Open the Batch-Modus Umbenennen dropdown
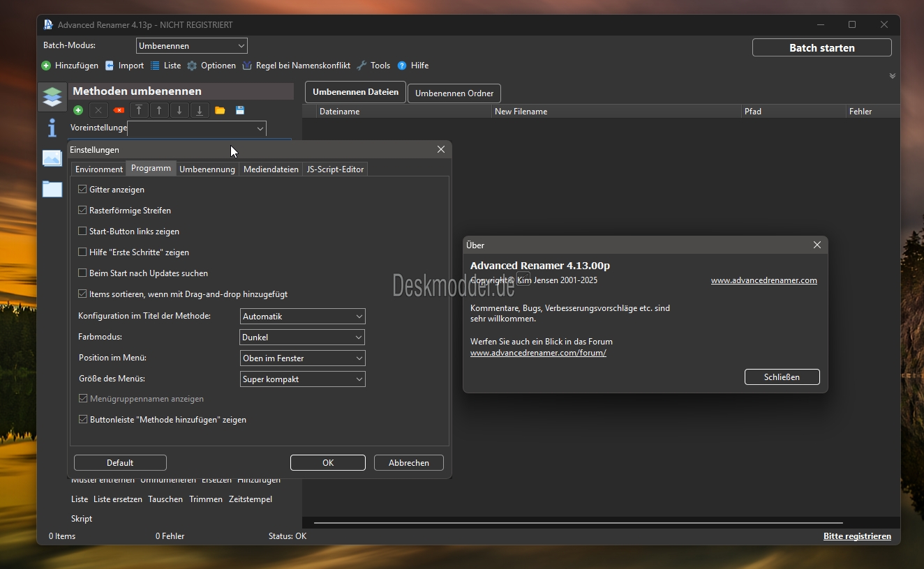Image resolution: width=924 pixels, height=569 pixels. coord(192,46)
